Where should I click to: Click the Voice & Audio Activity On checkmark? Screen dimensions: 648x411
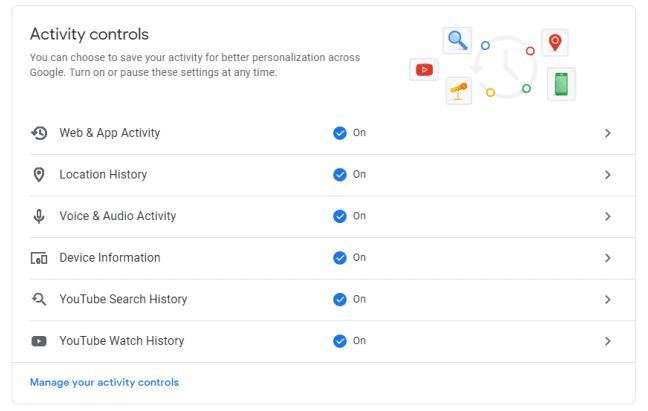pos(340,216)
